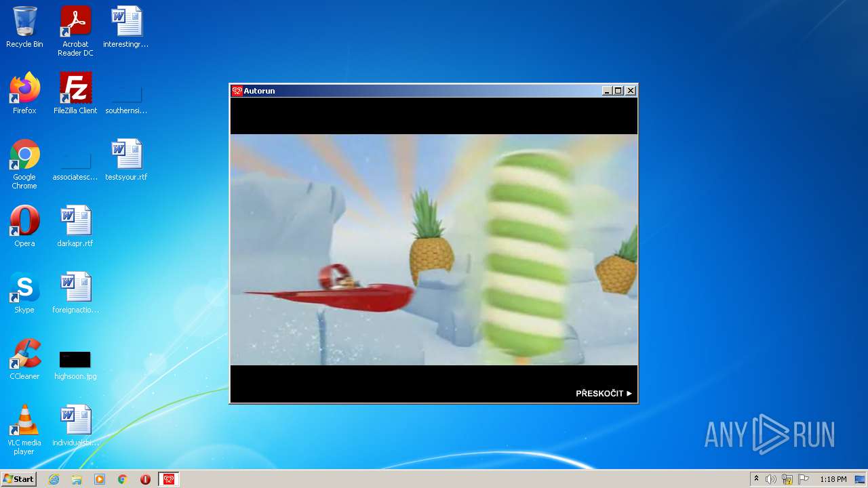Select the Skype desktop shortcut
Image resolution: width=868 pixels, height=488 pixels.
coord(24,293)
